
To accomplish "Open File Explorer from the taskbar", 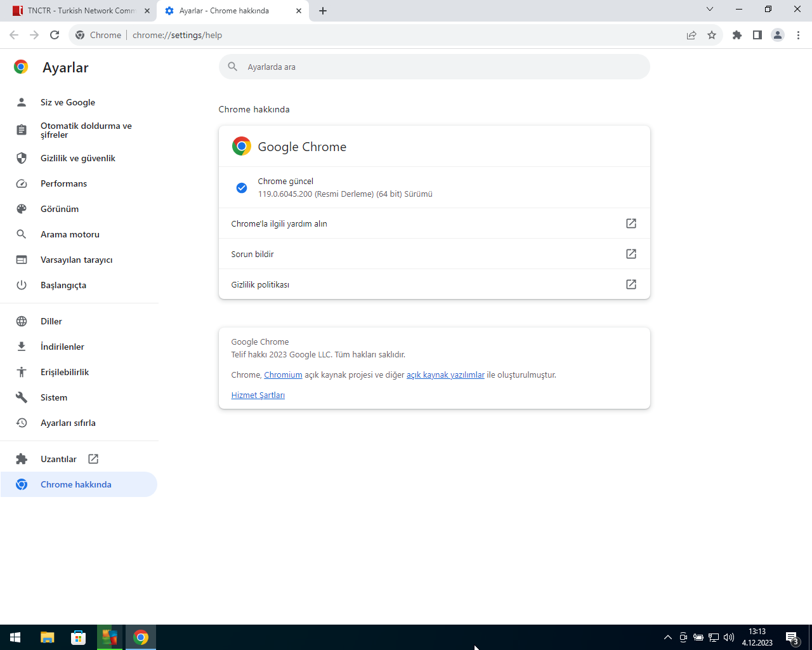I will [x=48, y=637].
